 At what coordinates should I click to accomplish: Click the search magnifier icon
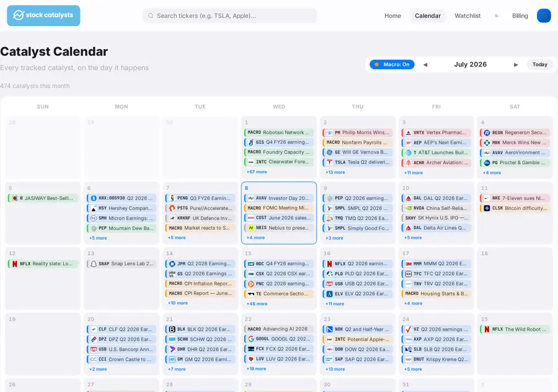151,15
